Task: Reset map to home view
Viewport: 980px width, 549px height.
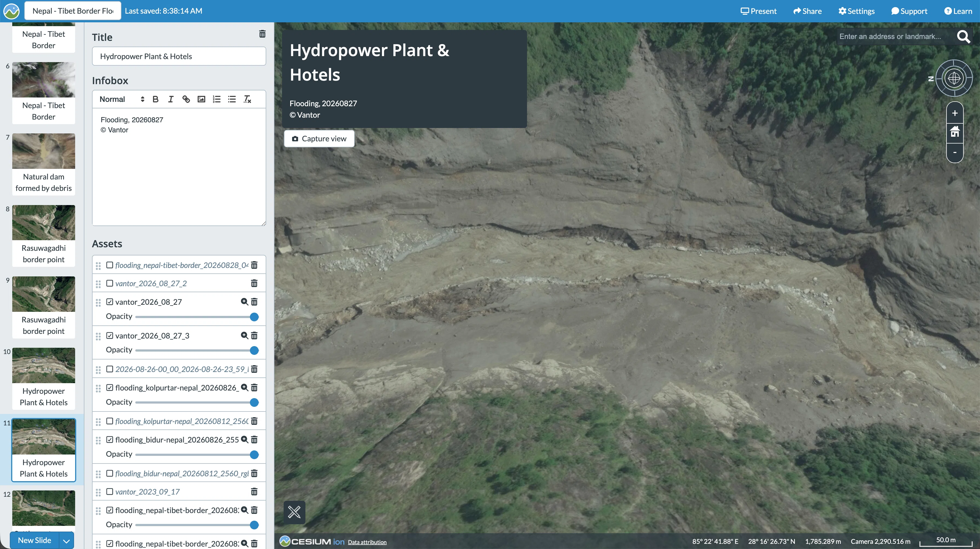Action: [954, 132]
